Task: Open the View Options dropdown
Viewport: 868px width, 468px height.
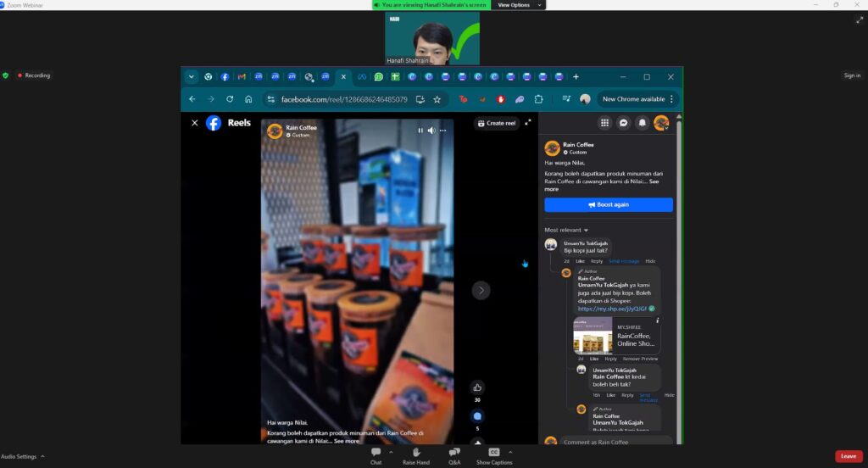Action: [x=514, y=5]
